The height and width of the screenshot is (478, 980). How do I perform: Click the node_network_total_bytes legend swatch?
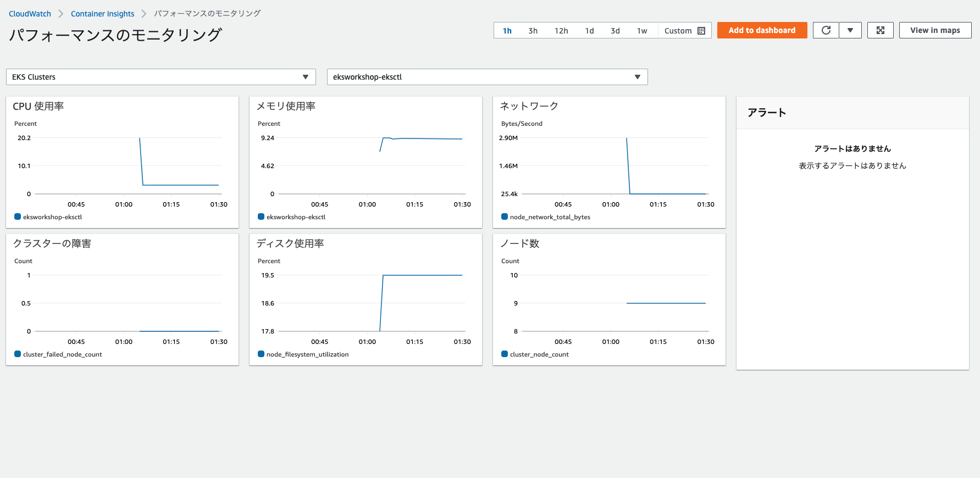pyautogui.click(x=505, y=217)
